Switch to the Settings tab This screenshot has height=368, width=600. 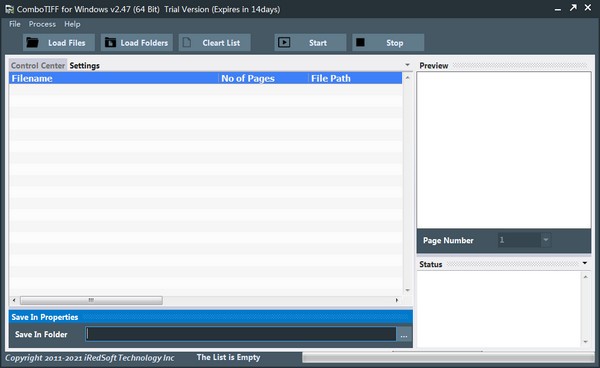84,66
